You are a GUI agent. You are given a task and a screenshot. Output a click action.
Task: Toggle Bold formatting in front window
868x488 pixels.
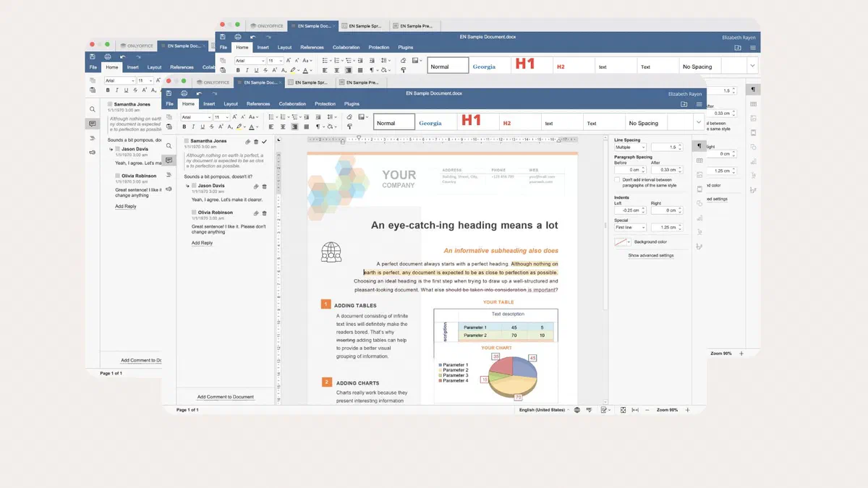point(184,127)
